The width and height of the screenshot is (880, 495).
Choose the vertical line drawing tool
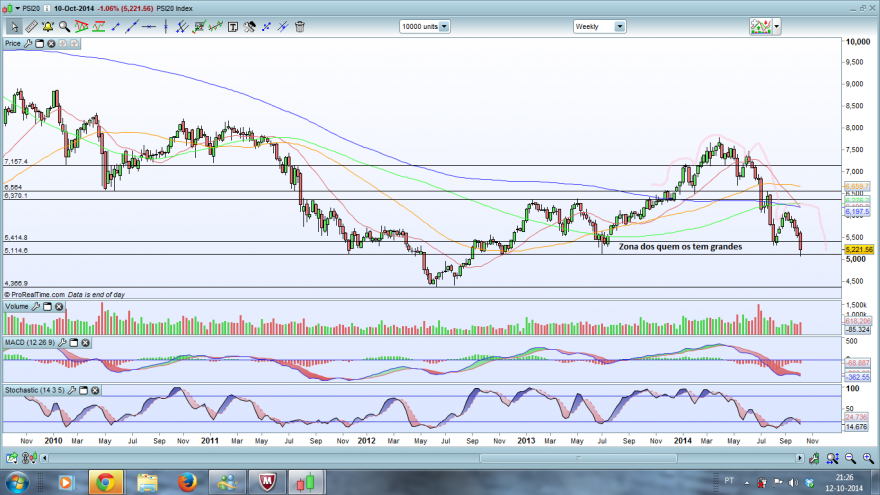point(166,26)
